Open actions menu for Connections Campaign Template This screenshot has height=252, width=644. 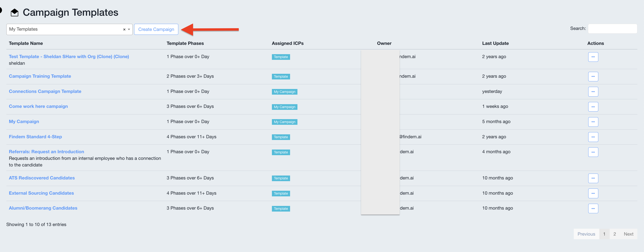tap(593, 92)
